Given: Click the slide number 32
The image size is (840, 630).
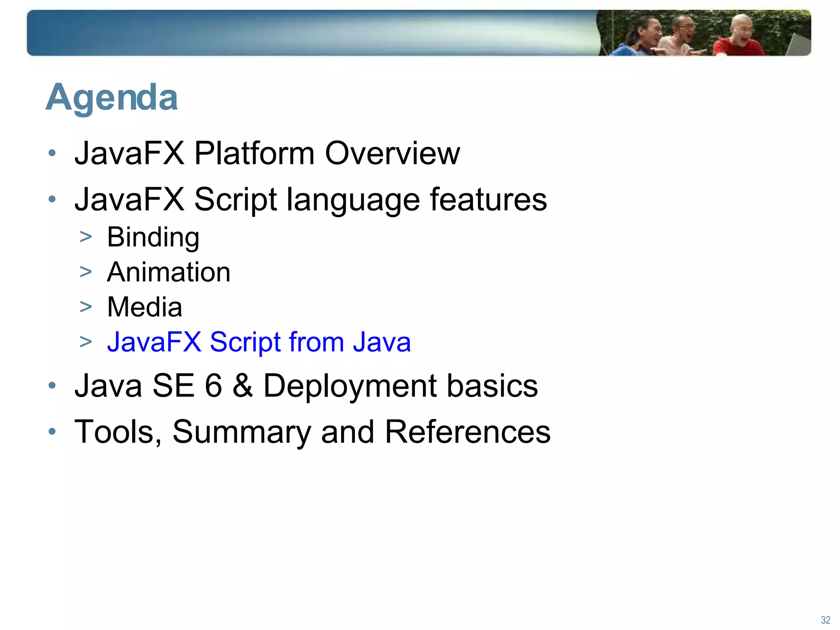Looking at the screenshot, I should [x=825, y=620].
